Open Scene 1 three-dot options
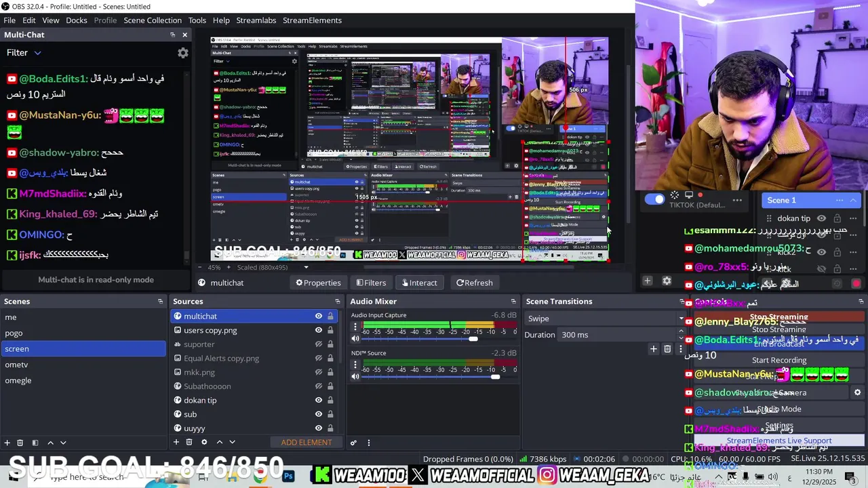 pyautogui.click(x=840, y=200)
